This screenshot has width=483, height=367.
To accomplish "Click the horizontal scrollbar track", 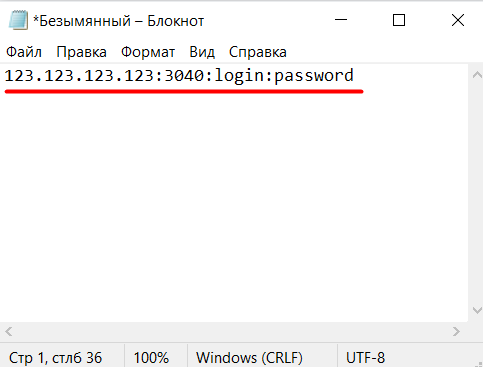I will coord(233,332).
